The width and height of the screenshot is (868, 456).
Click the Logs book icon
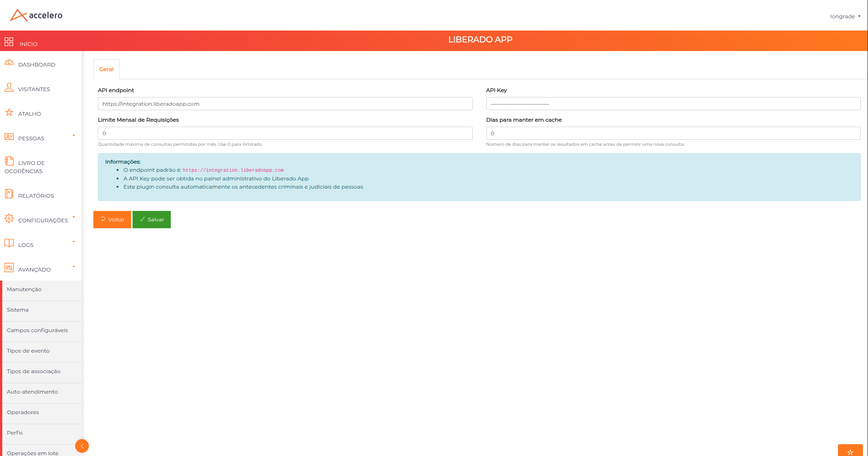(9, 243)
